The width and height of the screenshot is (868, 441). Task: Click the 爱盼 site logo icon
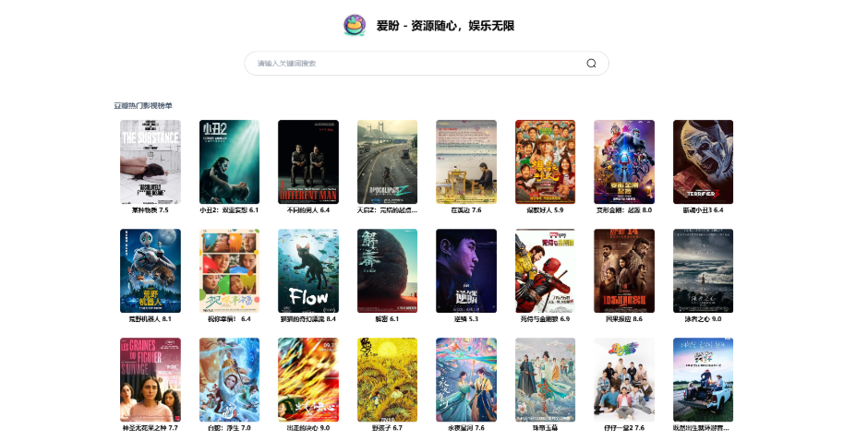[355, 26]
